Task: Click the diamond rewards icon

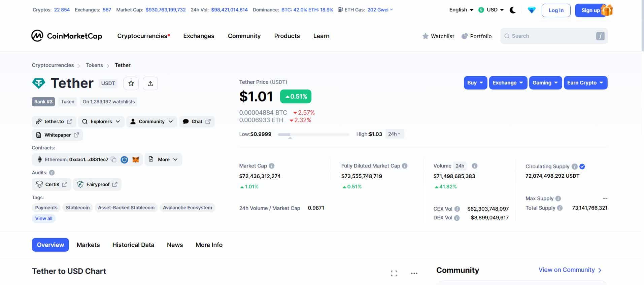Action: coord(532,10)
